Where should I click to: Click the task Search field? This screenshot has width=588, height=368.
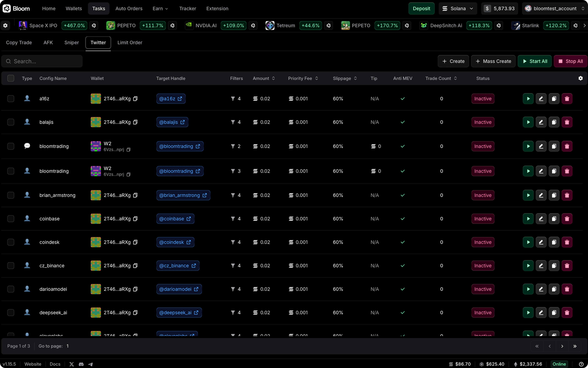42,61
